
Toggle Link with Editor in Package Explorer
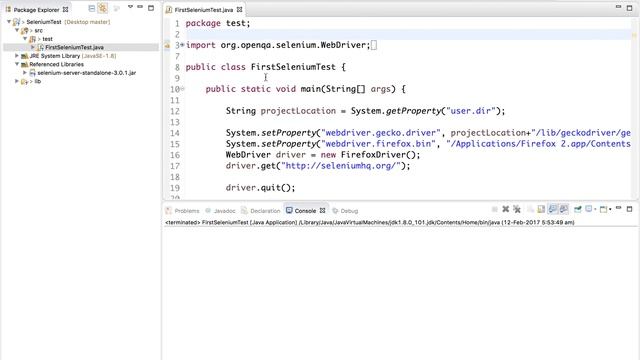(x=102, y=8)
